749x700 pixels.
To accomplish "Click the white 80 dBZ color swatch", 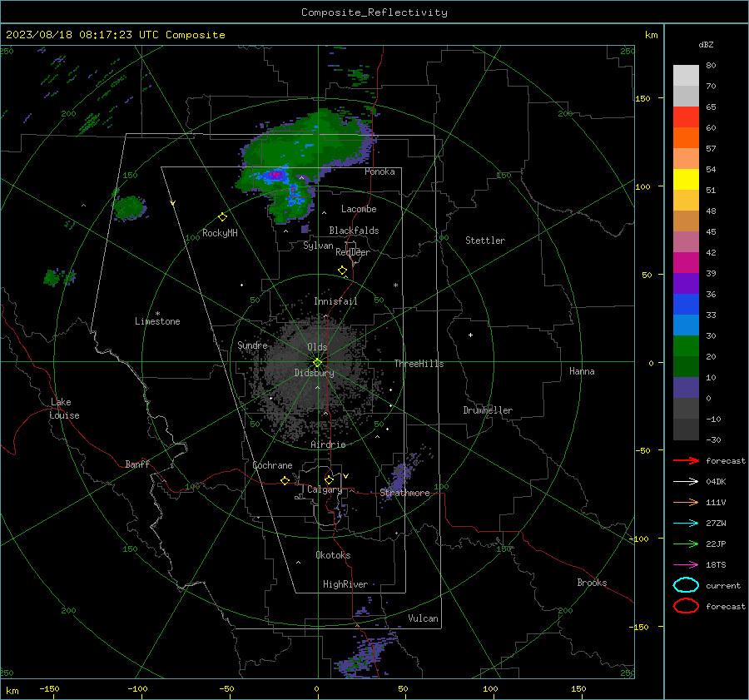I will [x=686, y=75].
